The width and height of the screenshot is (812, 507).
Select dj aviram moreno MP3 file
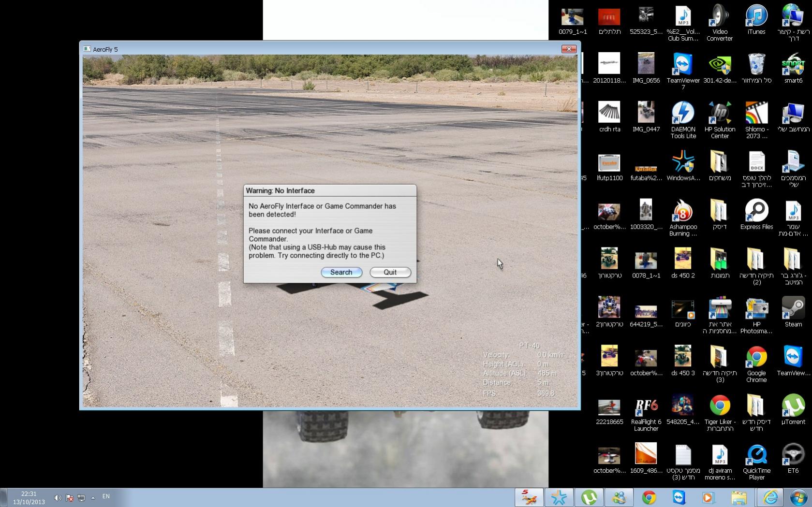click(720, 462)
